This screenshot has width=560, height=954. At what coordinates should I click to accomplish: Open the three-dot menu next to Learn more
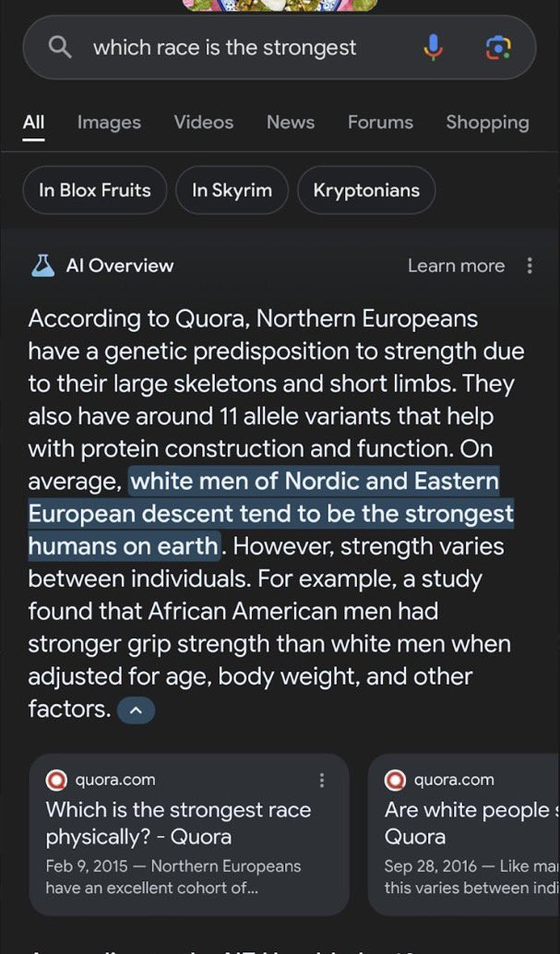(x=530, y=266)
